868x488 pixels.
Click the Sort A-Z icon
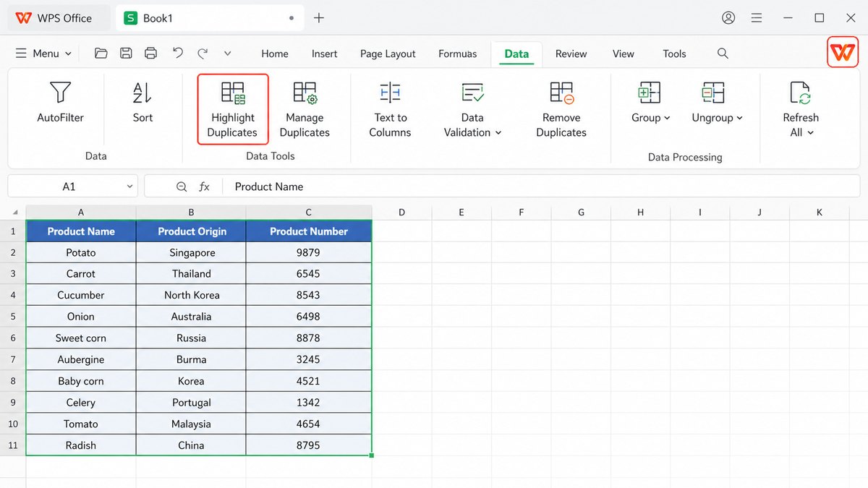click(x=142, y=93)
